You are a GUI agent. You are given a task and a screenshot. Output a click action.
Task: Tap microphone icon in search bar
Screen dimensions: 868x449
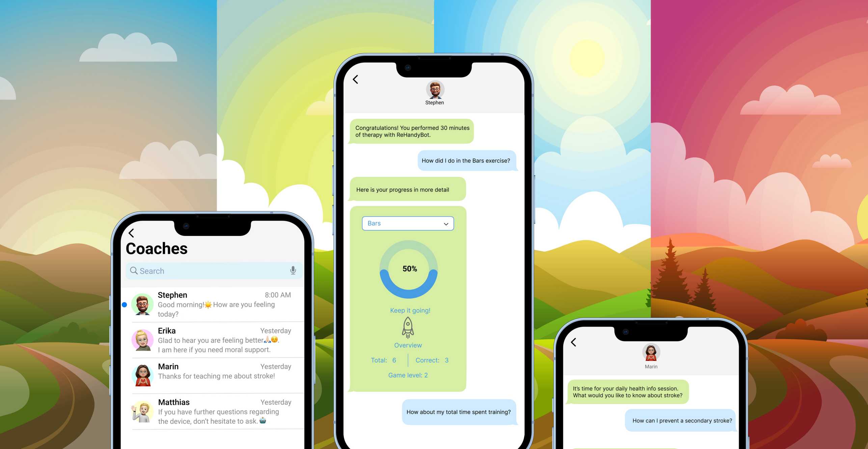click(x=292, y=270)
